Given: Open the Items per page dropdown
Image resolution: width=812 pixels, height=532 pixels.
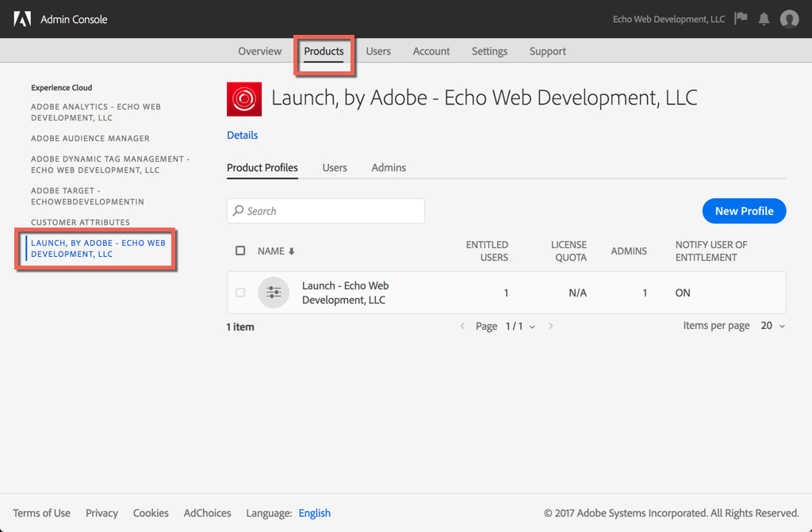Looking at the screenshot, I should [x=772, y=326].
